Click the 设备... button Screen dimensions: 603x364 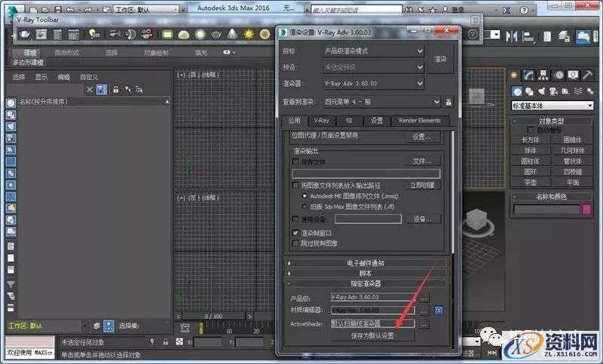tap(422, 219)
